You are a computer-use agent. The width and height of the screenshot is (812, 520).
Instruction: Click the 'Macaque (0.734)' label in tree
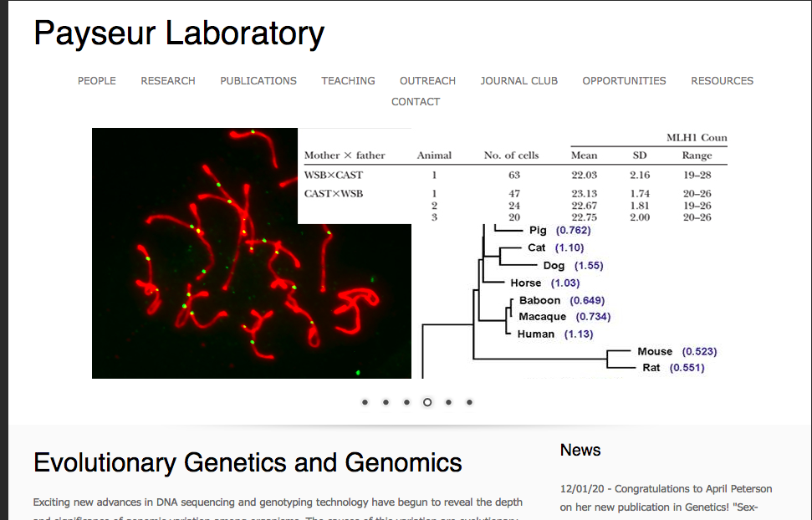[564, 317]
